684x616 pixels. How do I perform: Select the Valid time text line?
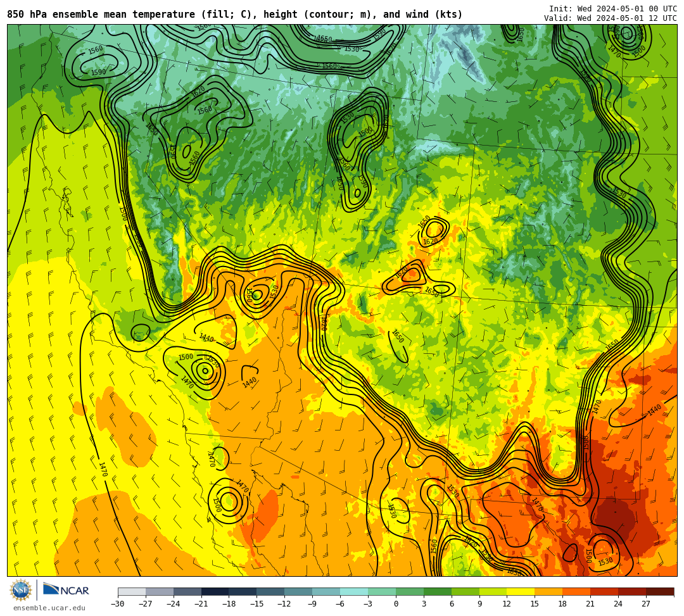point(611,18)
